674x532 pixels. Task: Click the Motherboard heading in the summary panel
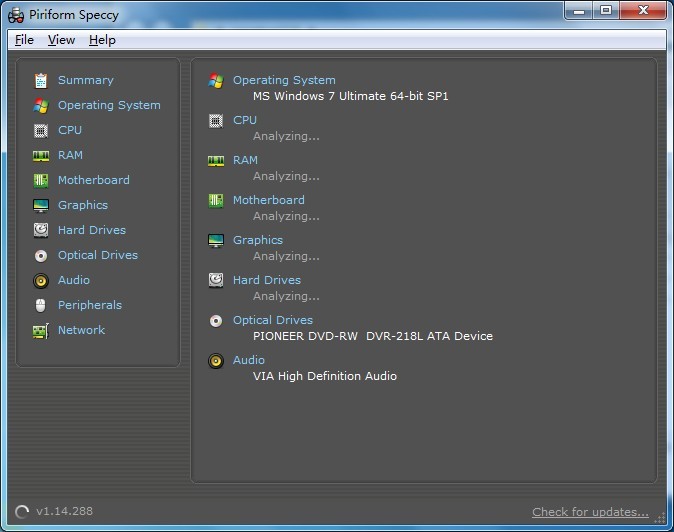(x=268, y=200)
